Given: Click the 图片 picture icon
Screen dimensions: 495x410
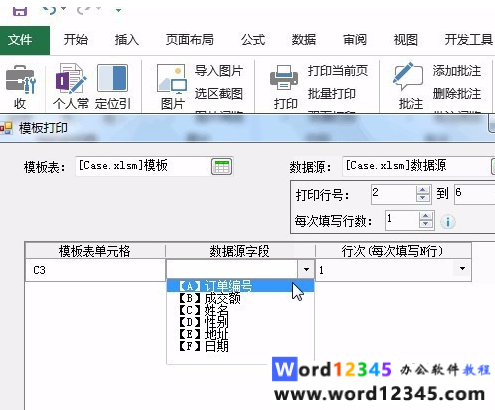Looking at the screenshot, I should coord(172,79).
